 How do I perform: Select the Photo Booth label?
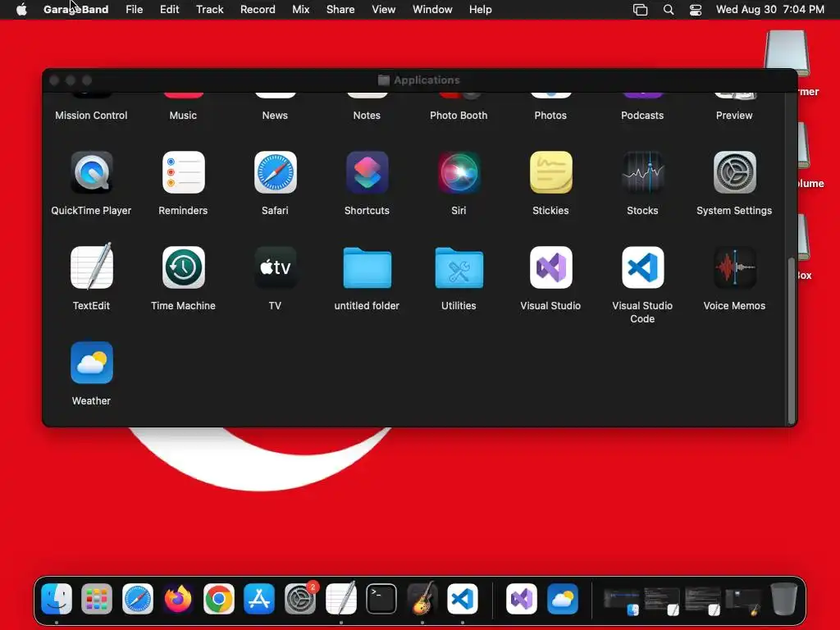pos(459,115)
